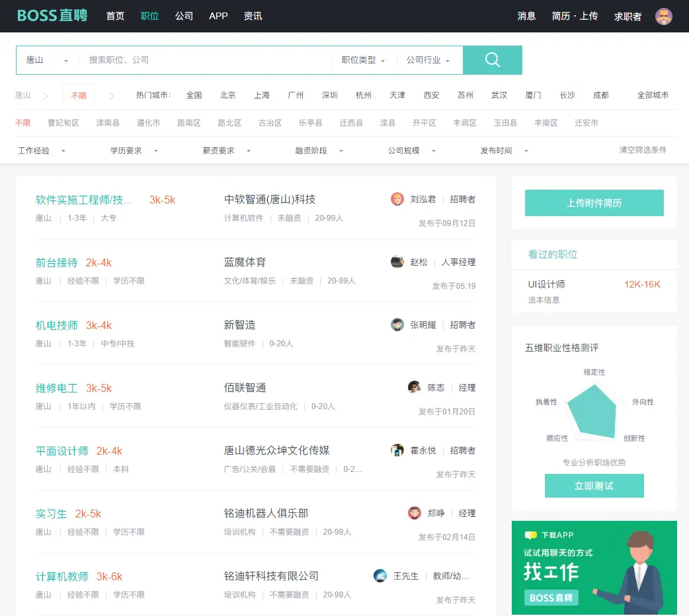
Task: Click recruiter 陈志's avatar
Action: [415, 387]
